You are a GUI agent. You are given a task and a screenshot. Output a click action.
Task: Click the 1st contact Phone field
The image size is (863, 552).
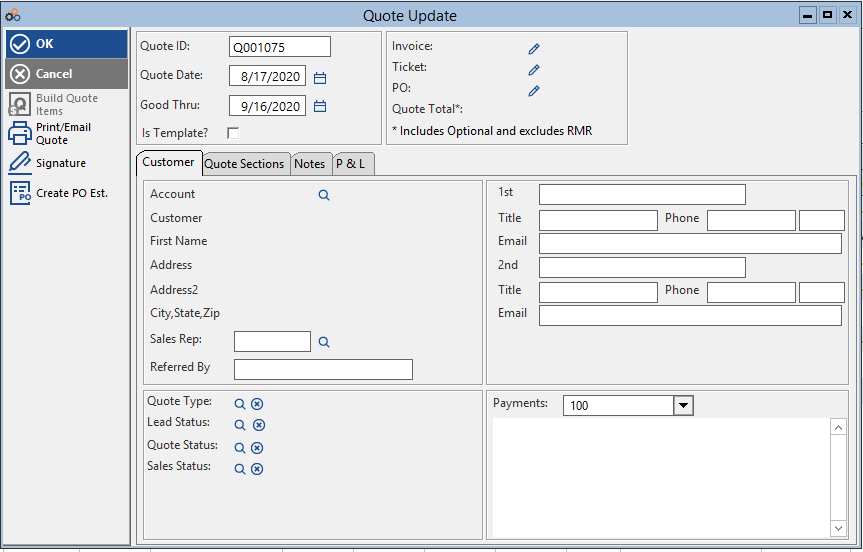click(751, 220)
